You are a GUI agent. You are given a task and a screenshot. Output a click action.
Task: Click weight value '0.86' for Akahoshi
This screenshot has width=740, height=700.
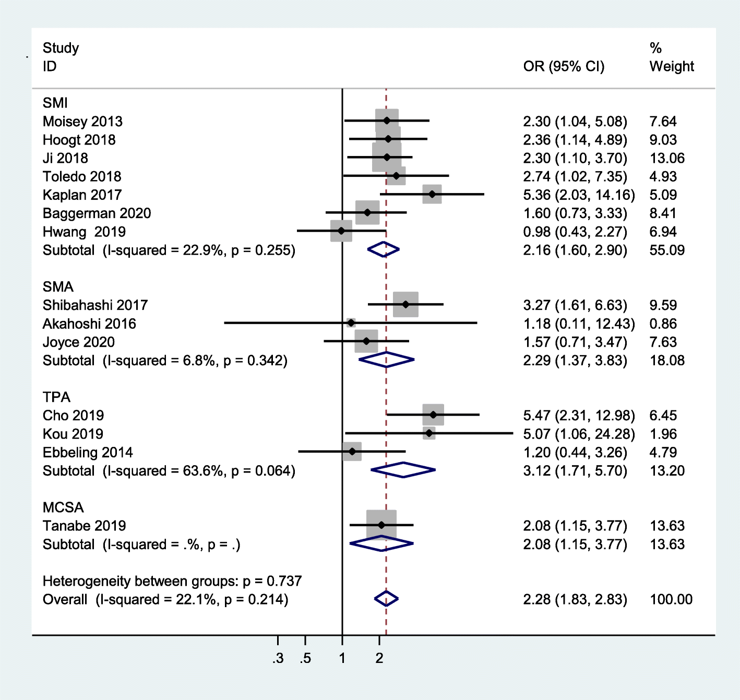663,324
